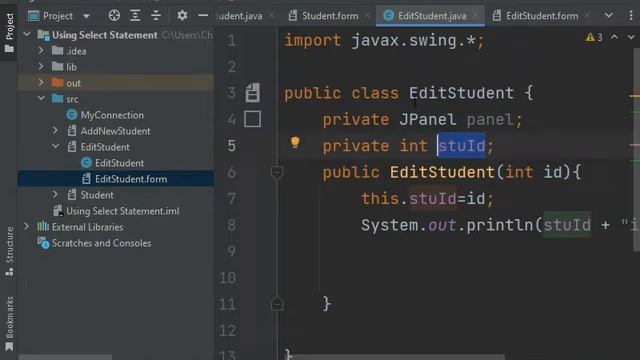This screenshot has width=640, height=360.
Task: Select the .idea folder row
Action: tap(116, 51)
